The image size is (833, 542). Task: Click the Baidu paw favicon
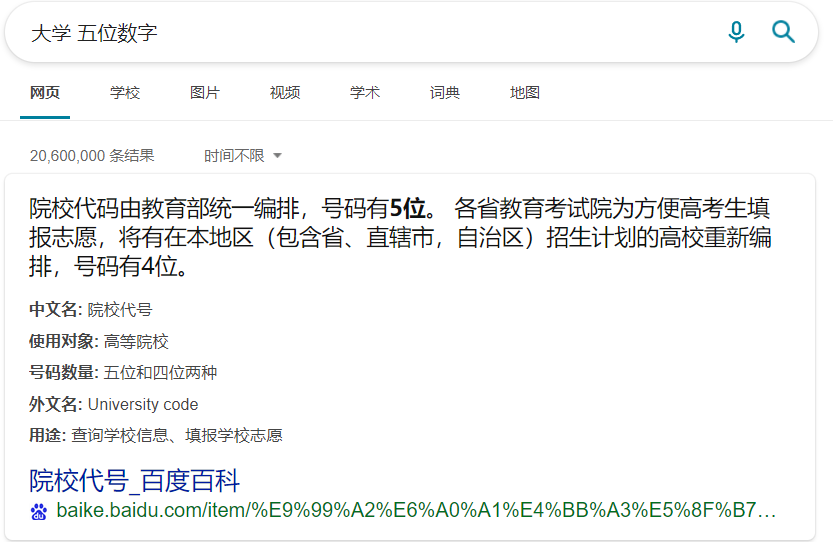coord(39,512)
